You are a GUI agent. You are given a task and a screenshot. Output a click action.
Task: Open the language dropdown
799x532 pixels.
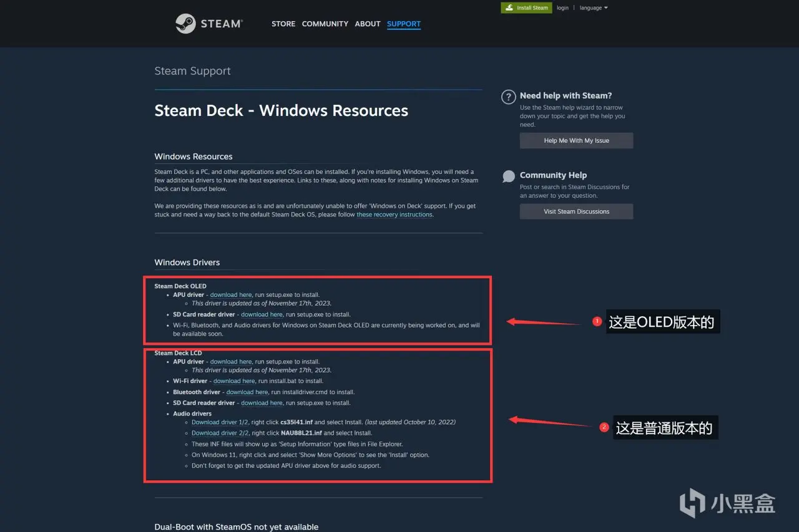[593, 8]
